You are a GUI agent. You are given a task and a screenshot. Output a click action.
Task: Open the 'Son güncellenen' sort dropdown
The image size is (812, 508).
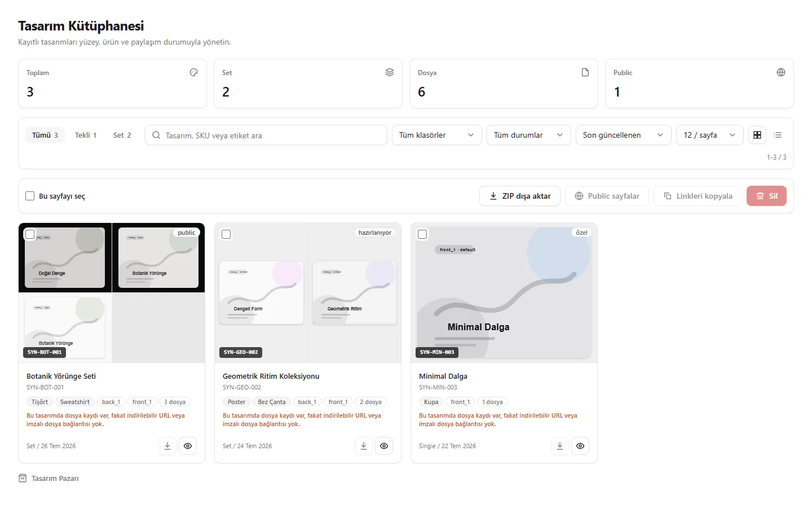click(624, 135)
